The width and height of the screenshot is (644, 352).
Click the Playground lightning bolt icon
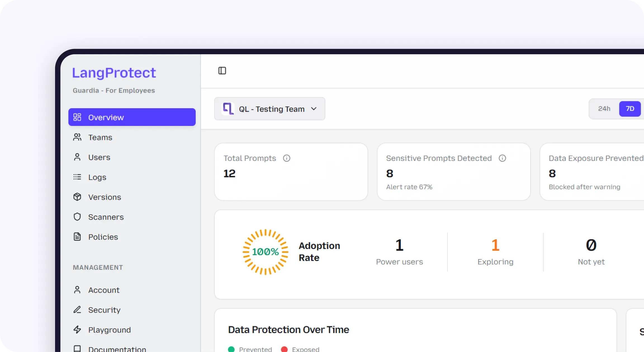click(x=77, y=330)
